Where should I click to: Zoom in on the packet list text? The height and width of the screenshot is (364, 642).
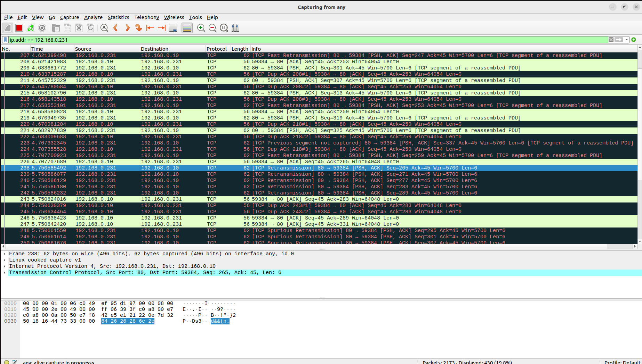[201, 28]
